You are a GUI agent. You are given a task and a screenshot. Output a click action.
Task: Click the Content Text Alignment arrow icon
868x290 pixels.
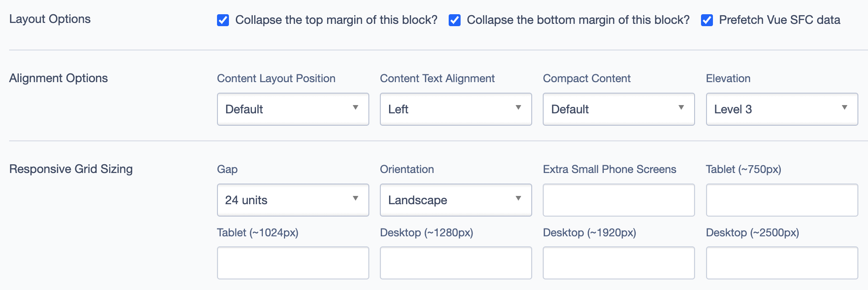[x=518, y=108]
